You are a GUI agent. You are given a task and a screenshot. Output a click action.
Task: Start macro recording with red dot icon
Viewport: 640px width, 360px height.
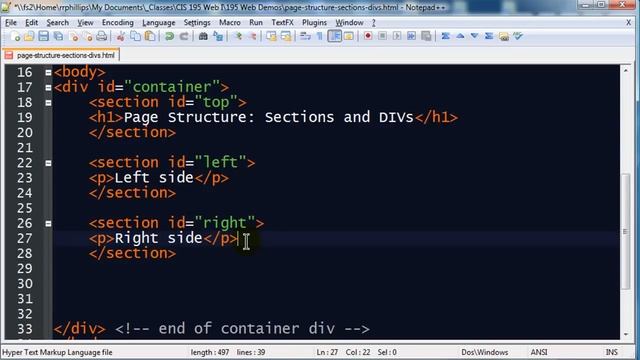point(368,37)
